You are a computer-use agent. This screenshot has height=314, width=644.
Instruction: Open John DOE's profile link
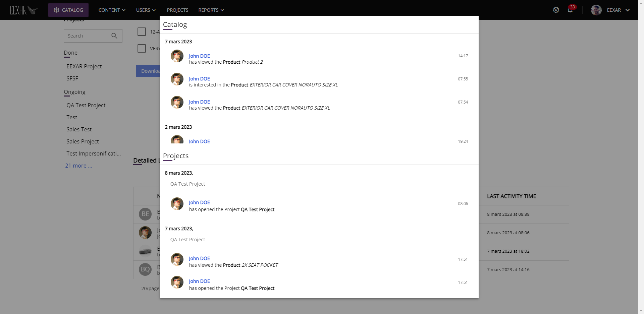coord(199,56)
